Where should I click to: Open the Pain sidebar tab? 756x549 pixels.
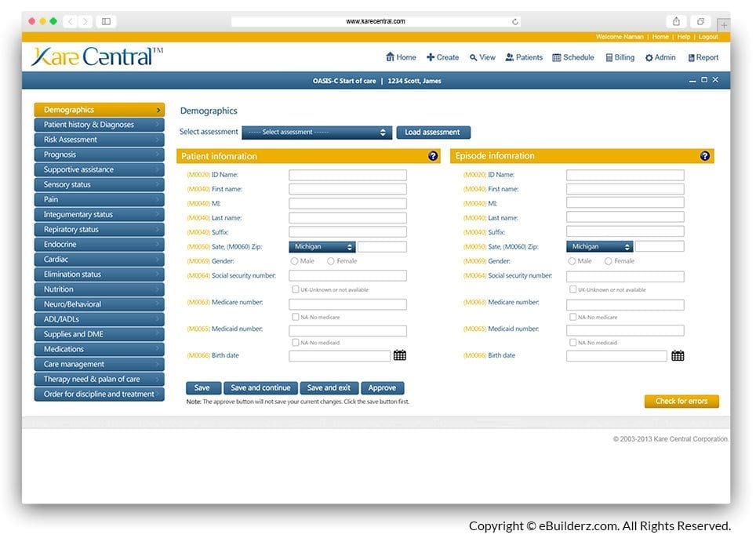[100, 199]
